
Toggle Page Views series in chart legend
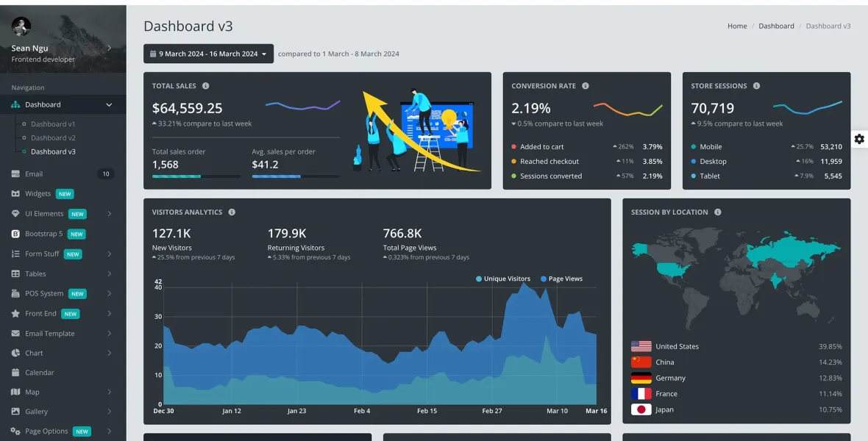[x=561, y=279]
